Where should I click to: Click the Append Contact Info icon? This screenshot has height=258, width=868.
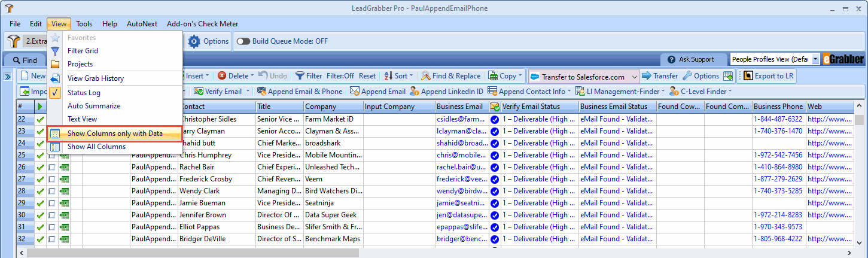click(492, 92)
